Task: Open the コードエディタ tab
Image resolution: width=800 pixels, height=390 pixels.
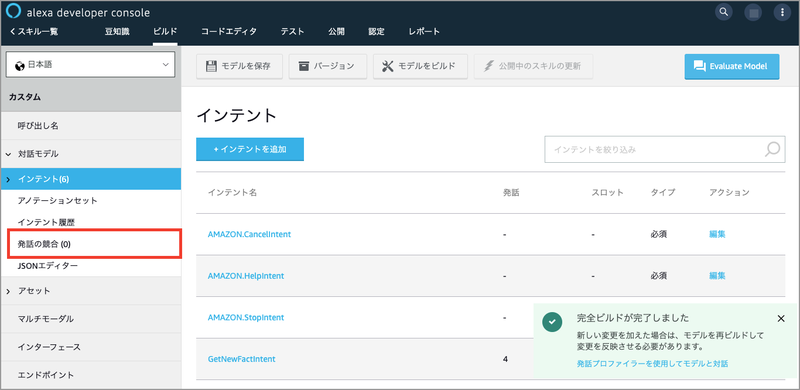Action: [x=229, y=32]
